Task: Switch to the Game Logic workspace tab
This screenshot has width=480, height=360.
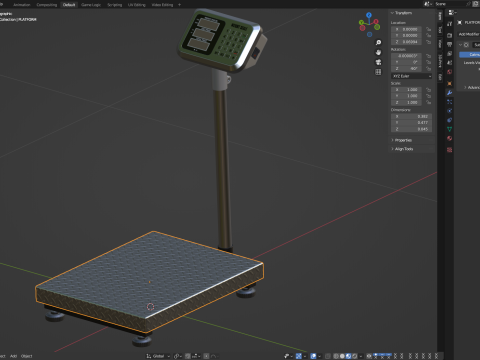Action: (91, 5)
